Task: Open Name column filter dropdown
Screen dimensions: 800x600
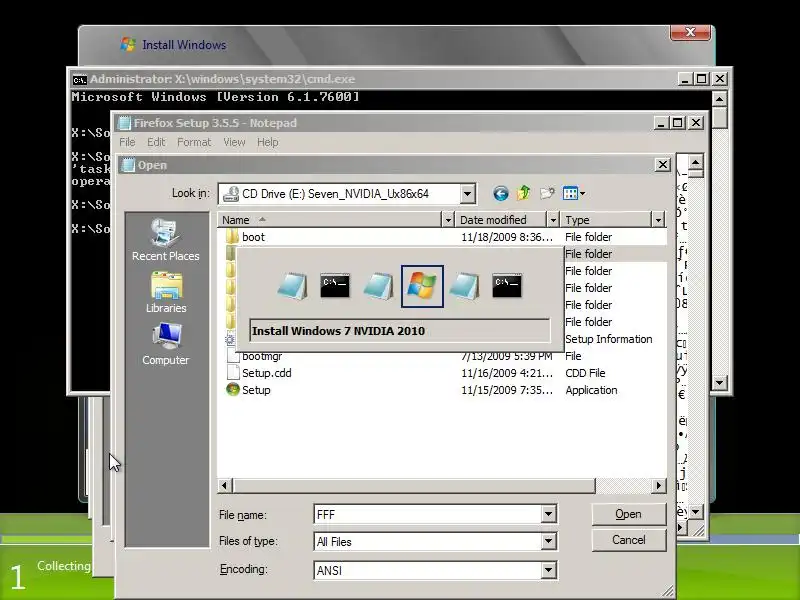Action: [x=447, y=220]
